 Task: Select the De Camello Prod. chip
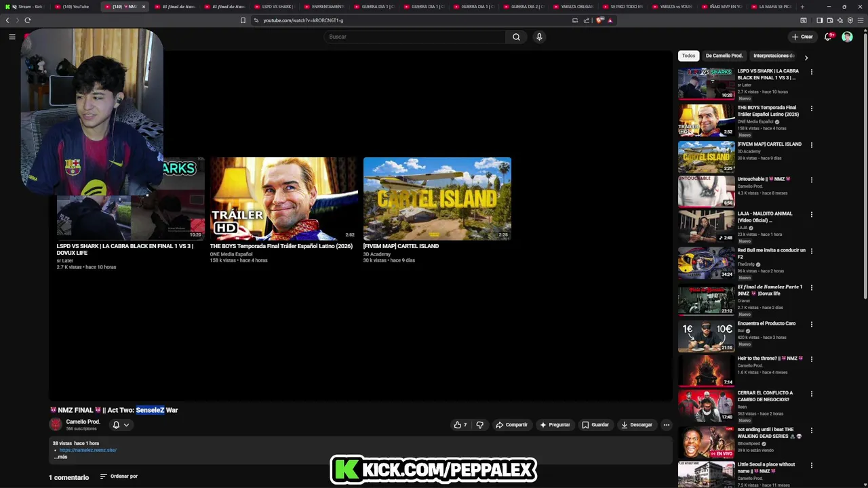[x=724, y=56]
